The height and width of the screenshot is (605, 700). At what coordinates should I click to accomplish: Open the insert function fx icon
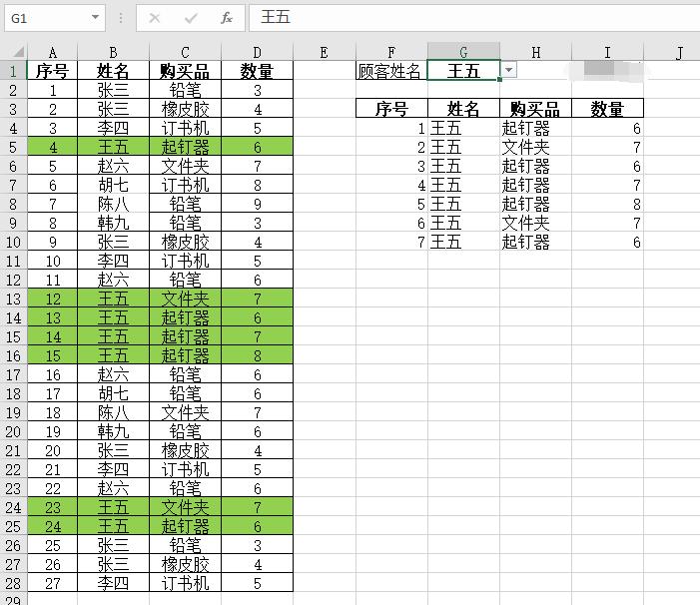[x=227, y=18]
